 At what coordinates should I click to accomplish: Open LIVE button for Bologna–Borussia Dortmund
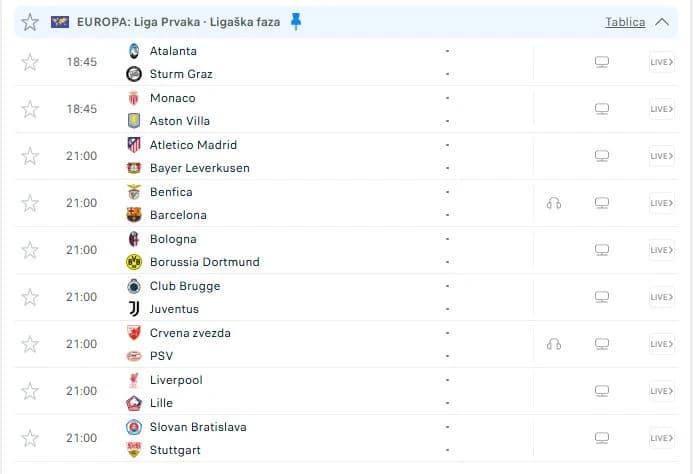(662, 250)
